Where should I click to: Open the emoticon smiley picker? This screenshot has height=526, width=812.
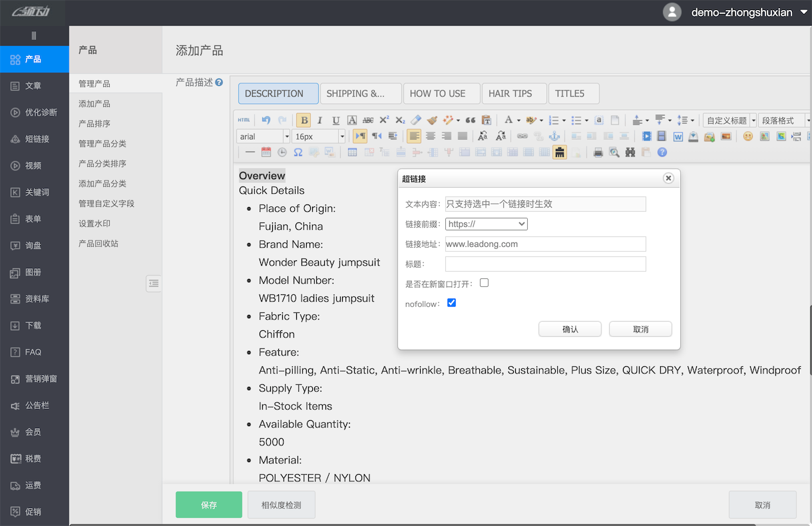coord(748,136)
